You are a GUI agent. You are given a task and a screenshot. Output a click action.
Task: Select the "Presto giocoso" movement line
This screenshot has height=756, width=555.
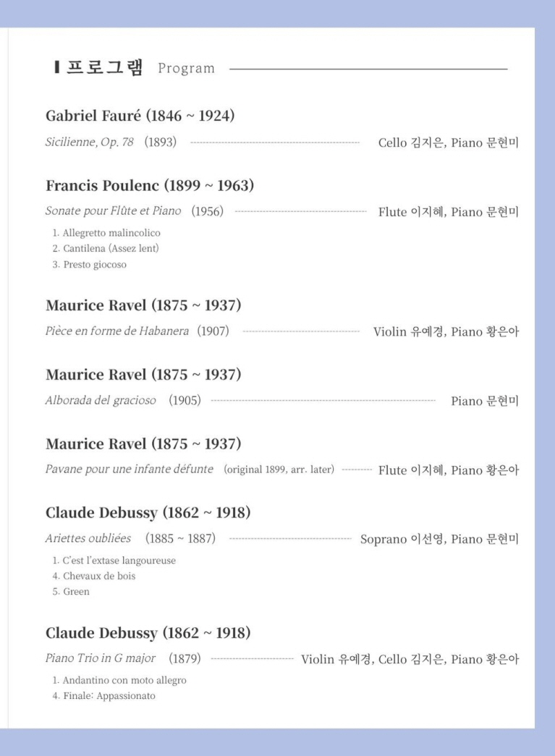tap(89, 265)
